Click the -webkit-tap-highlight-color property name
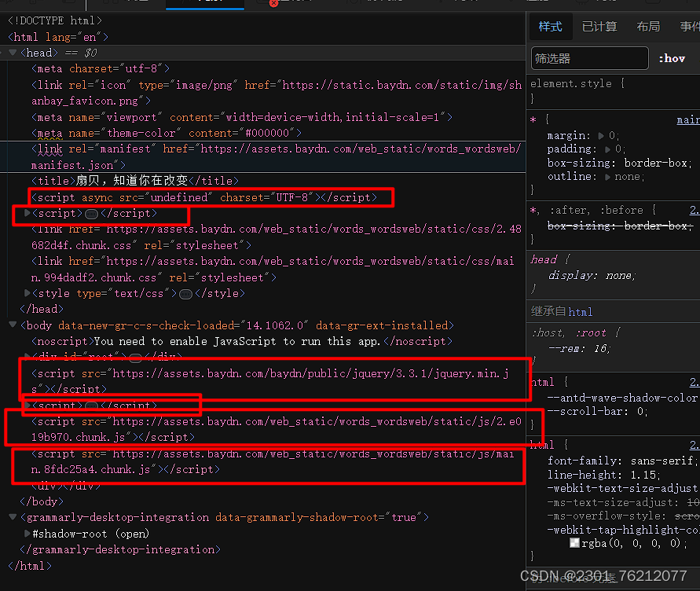This screenshot has width=700, height=591. (x=623, y=530)
